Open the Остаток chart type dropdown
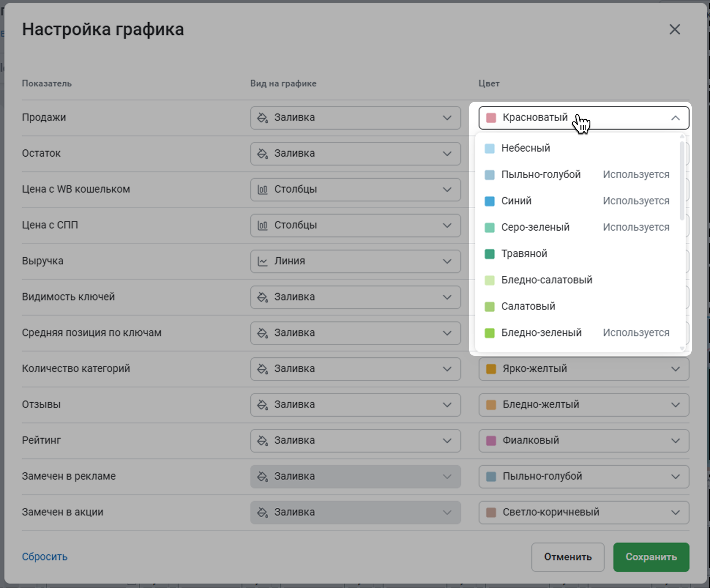Viewport: 710px width, 588px height. pos(355,153)
